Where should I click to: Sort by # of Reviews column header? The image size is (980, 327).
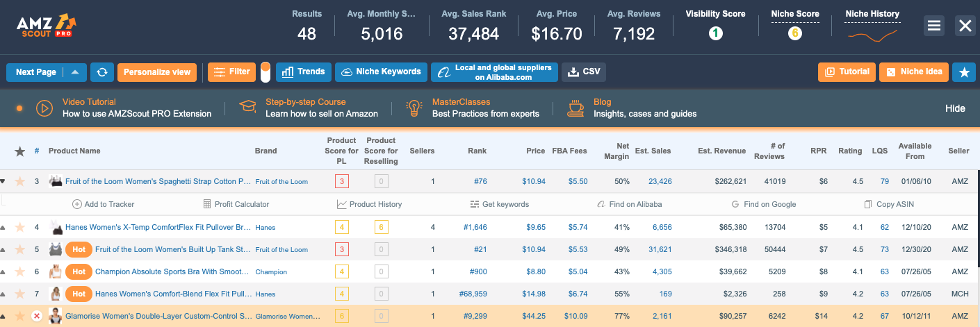coord(770,151)
